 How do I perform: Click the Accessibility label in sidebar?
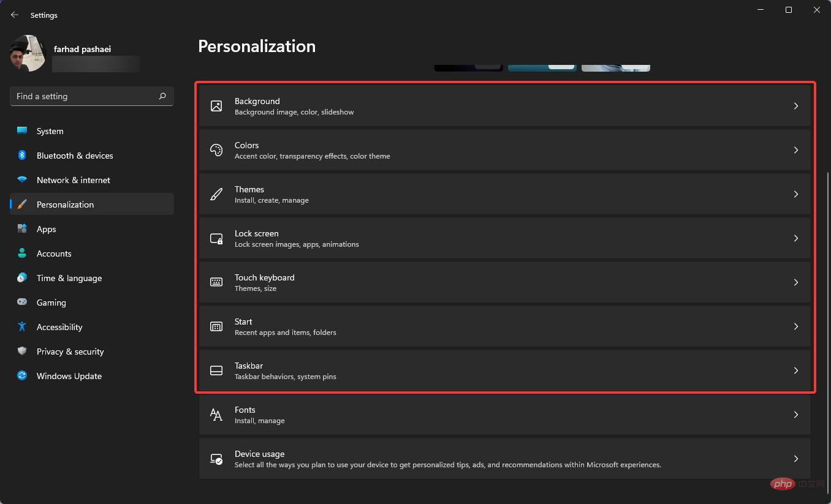coord(59,327)
